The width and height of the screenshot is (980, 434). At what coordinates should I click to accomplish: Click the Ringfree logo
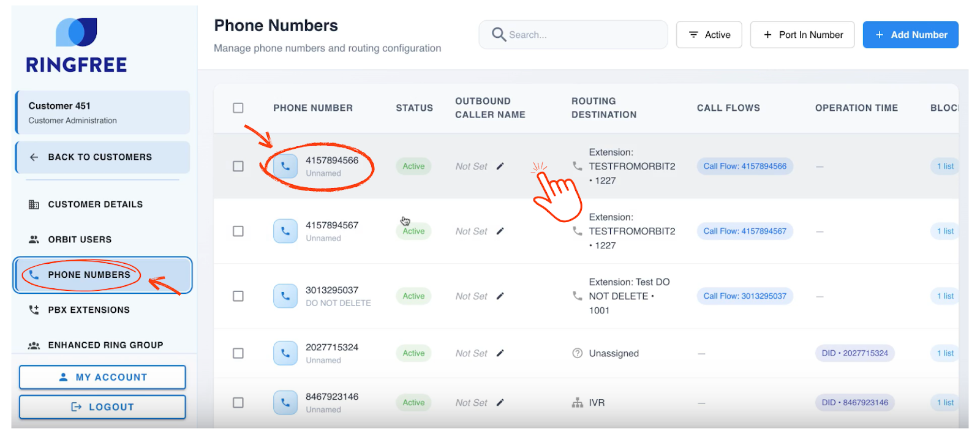click(77, 46)
